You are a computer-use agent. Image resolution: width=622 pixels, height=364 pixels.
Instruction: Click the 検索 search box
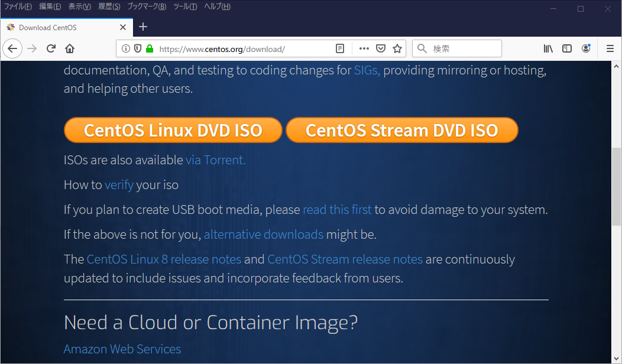[457, 48]
